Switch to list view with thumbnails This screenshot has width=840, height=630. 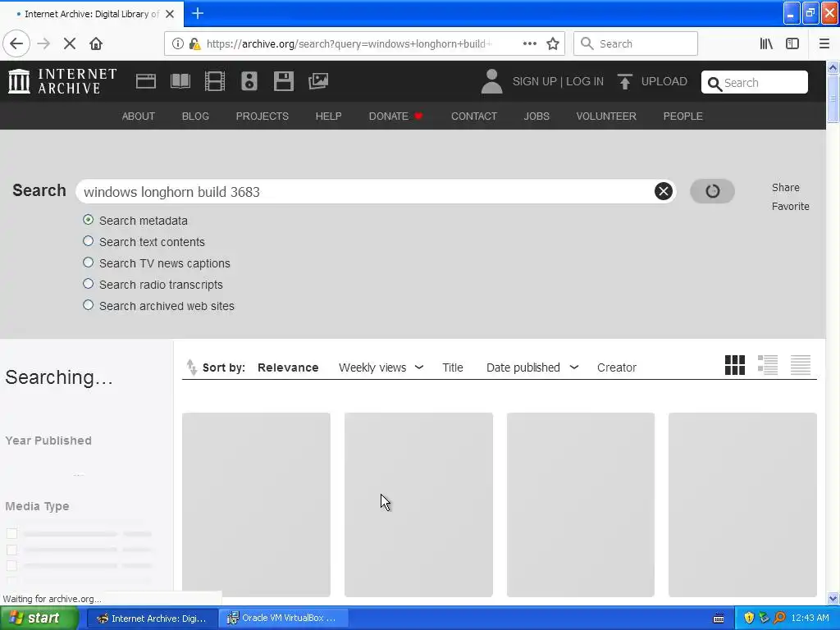[x=768, y=365]
